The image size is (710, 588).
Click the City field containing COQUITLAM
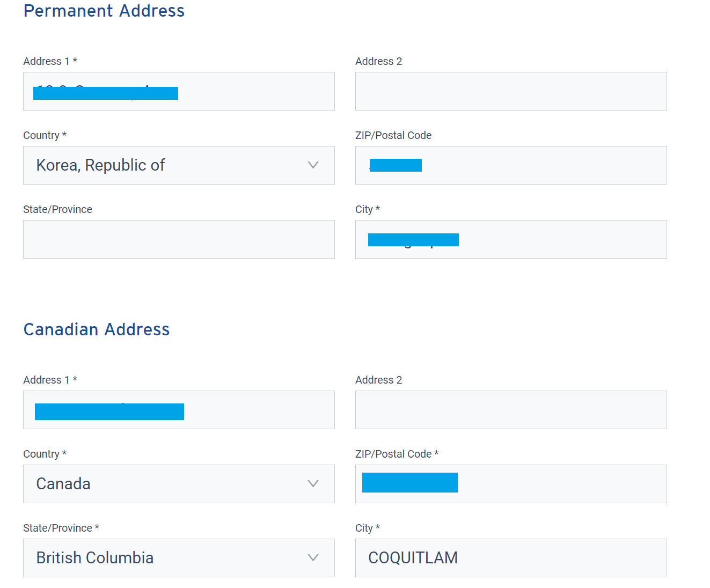click(510, 558)
